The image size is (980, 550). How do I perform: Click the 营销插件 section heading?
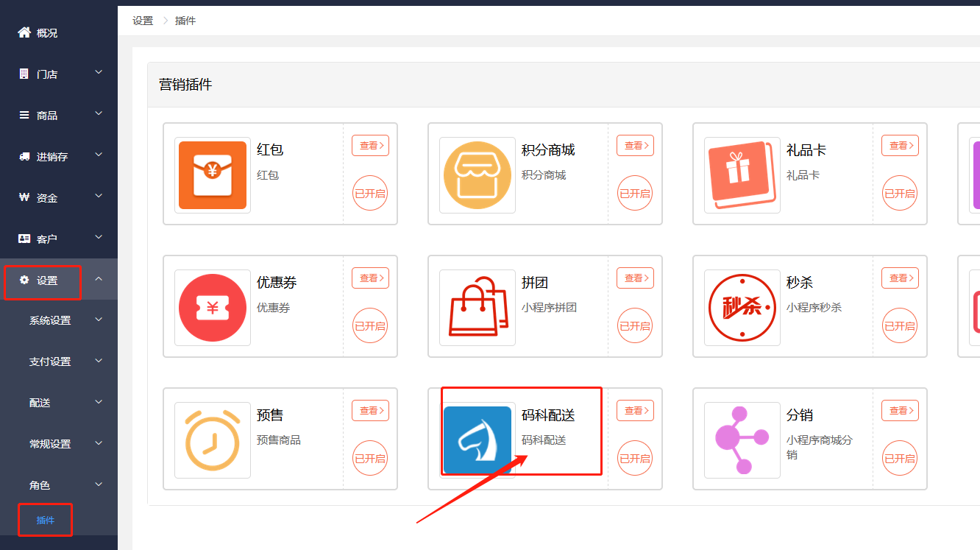click(185, 85)
